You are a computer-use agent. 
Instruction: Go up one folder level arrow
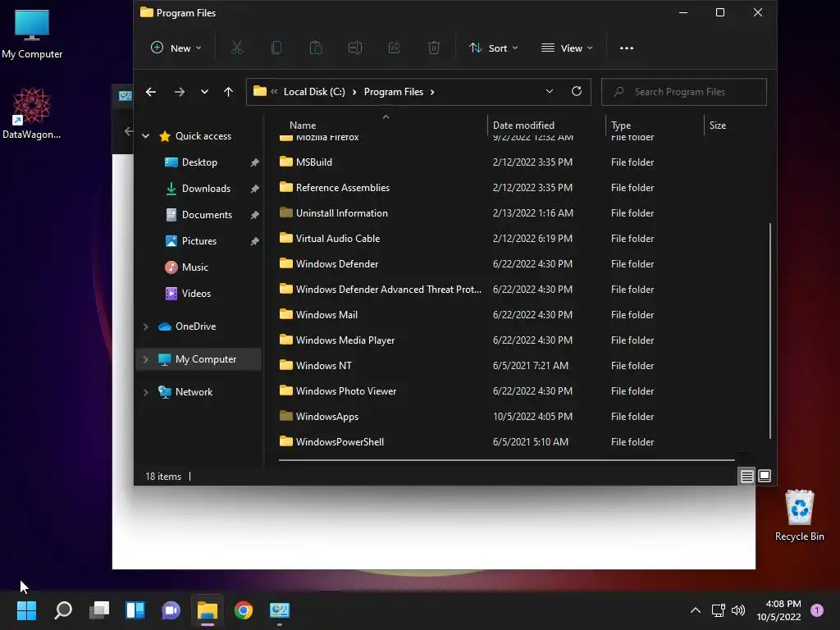click(x=228, y=92)
